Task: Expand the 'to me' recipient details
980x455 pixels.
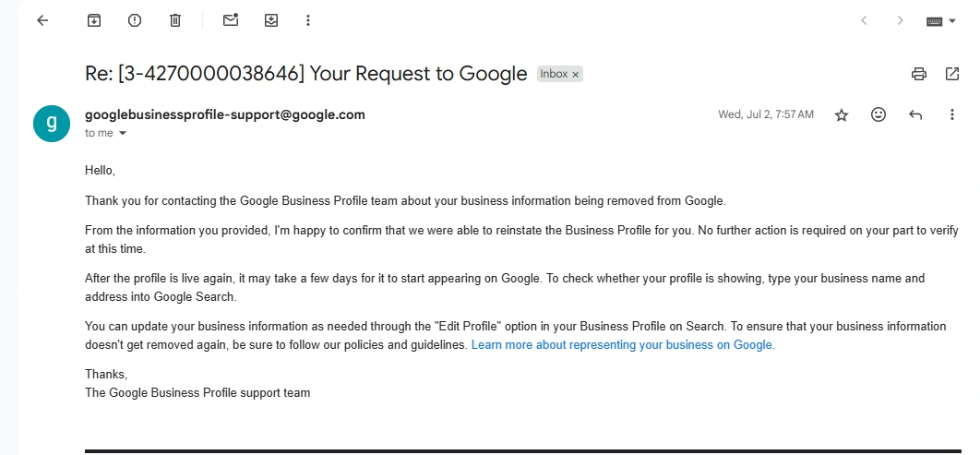Action: pos(123,134)
